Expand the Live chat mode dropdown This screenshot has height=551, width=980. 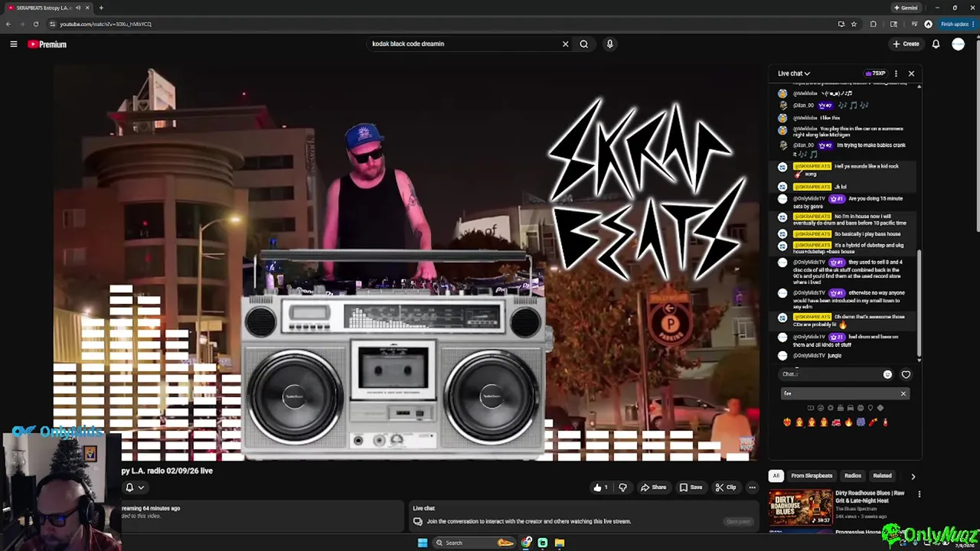tap(794, 73)
